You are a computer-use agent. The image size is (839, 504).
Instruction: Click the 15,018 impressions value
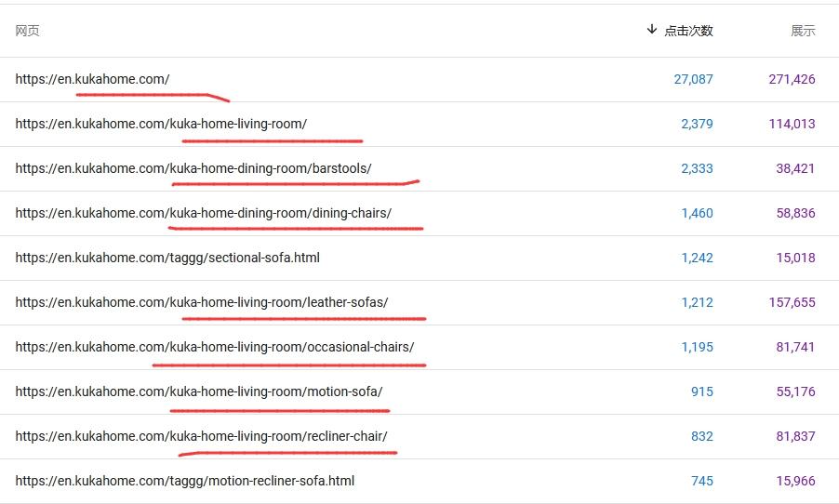click(x=795, y=258)
